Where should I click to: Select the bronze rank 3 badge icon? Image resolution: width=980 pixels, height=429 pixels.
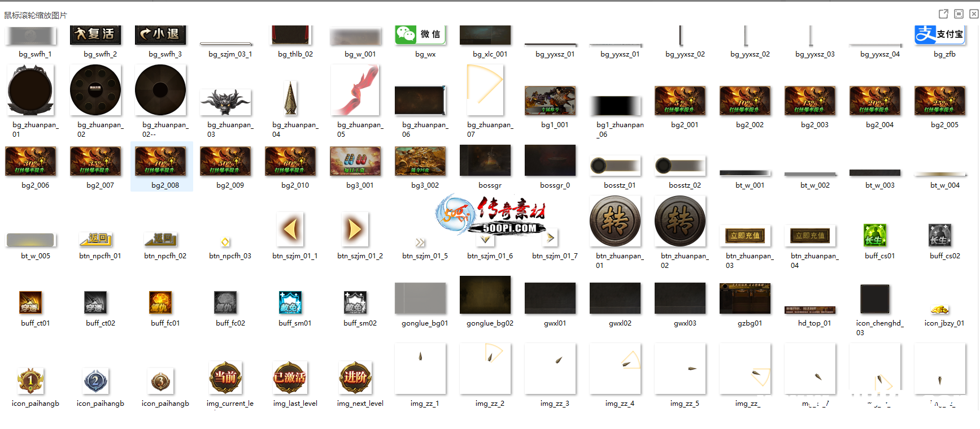[x=160, y=381]
